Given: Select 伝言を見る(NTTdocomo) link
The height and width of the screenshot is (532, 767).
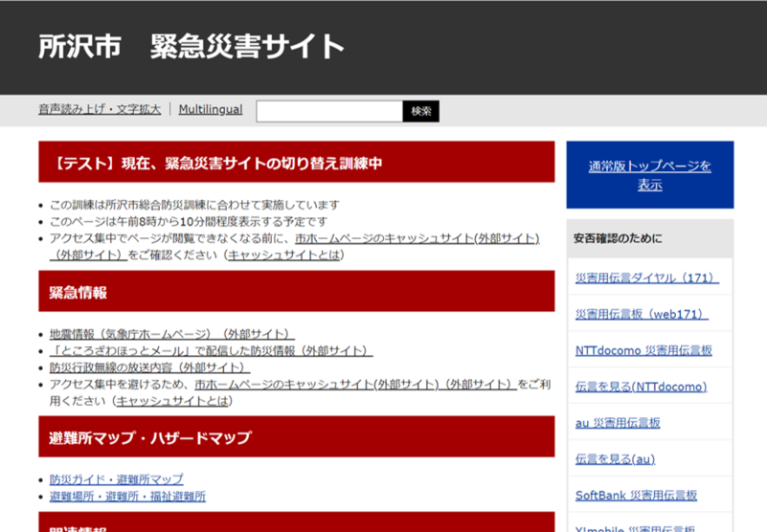Looking at the screenshot, I should 641,387.
